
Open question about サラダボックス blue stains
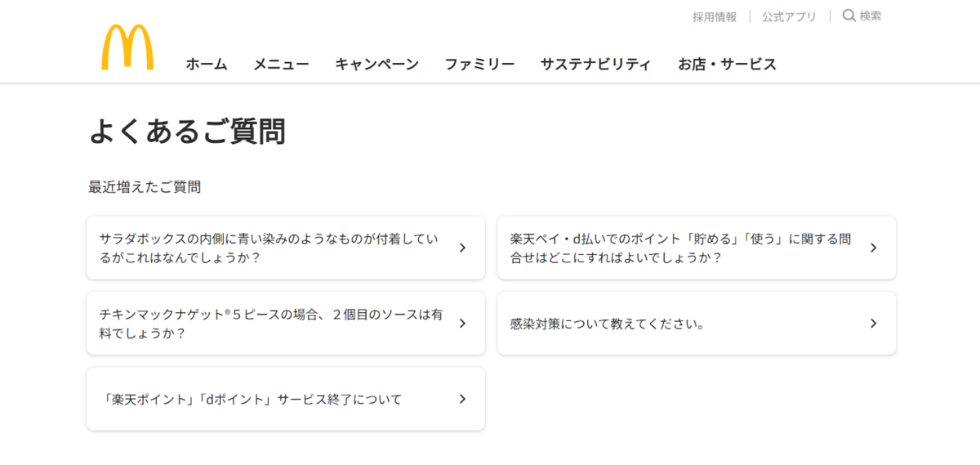pyautogui.click(x=286, y=248)
